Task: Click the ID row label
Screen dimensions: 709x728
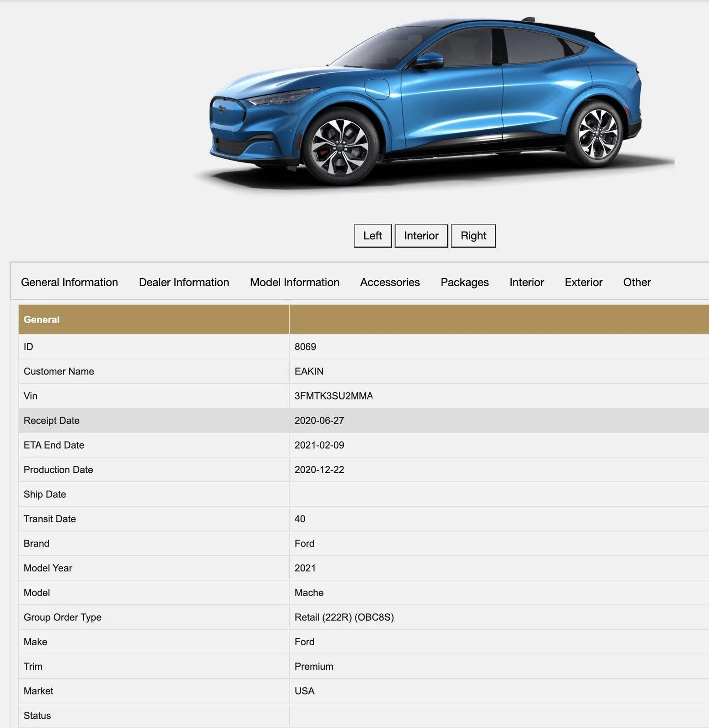Action: tap(28, 347)
